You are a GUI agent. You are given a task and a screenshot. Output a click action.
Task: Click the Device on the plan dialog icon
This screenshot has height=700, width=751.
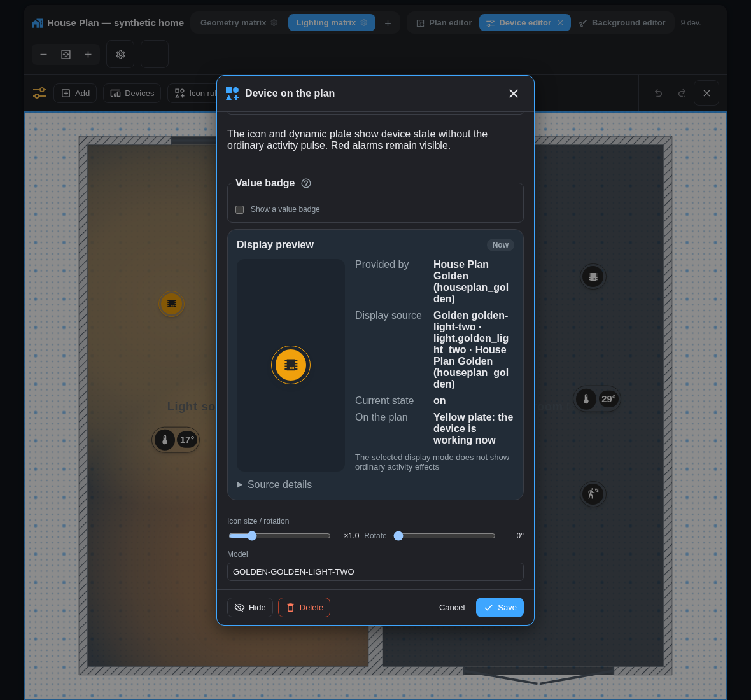232,94
